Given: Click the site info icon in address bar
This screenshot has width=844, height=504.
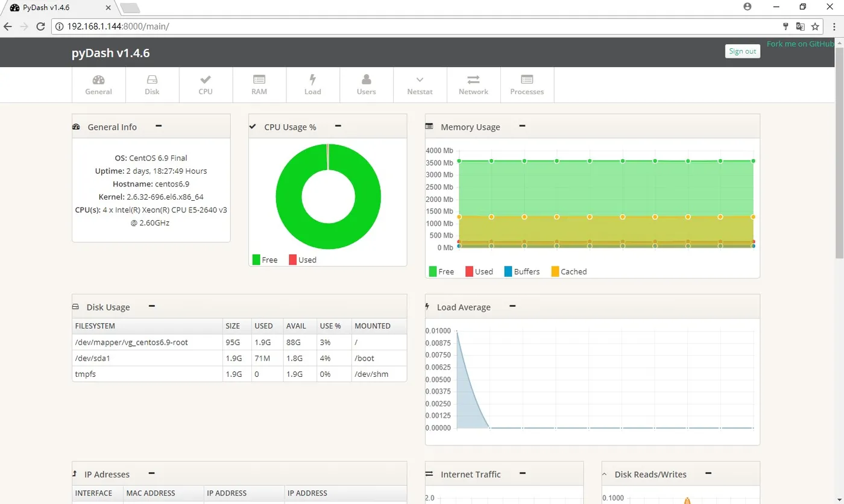Looking at the screenshot, I should coord(59,27).
